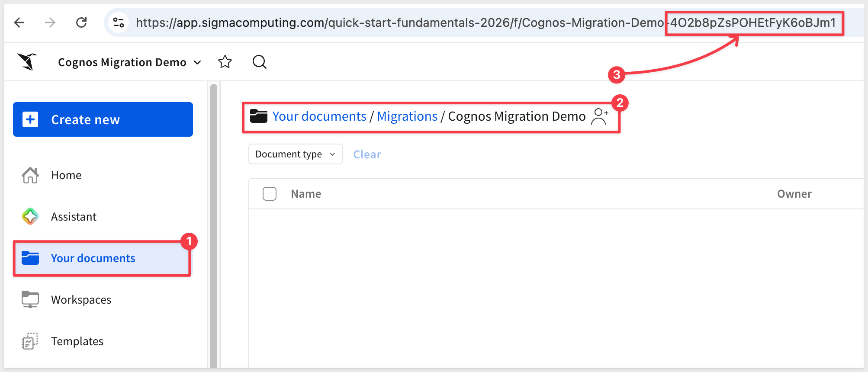Share folder using the add-person icon
This screenshot has width=868, height=372.
click(600, 116)
